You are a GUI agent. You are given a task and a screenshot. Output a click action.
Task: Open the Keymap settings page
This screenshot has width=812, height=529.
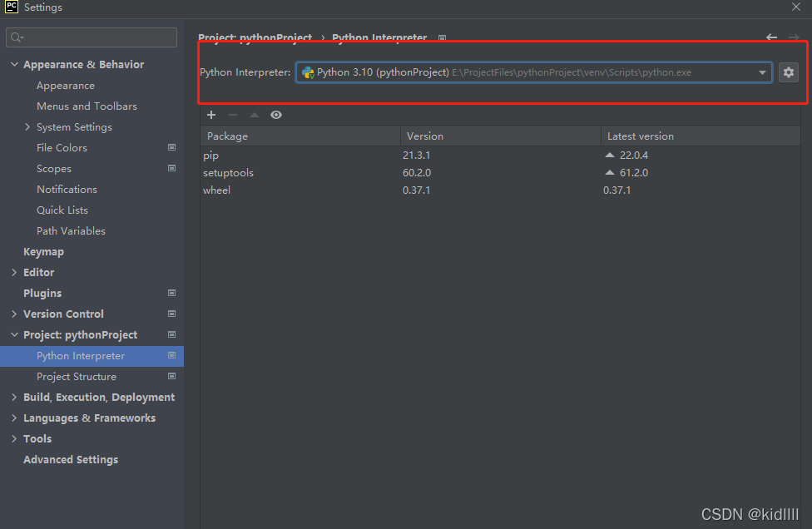(x=43, y=251)
